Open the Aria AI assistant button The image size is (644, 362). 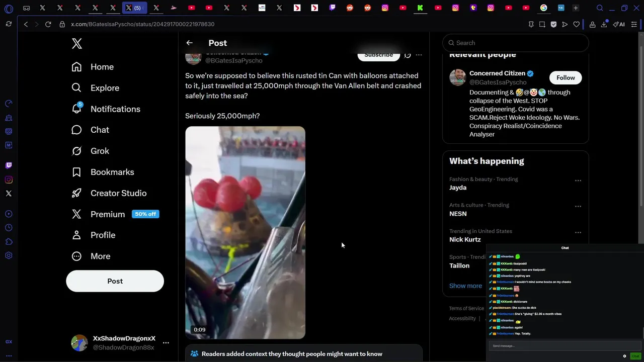(619, 24)
